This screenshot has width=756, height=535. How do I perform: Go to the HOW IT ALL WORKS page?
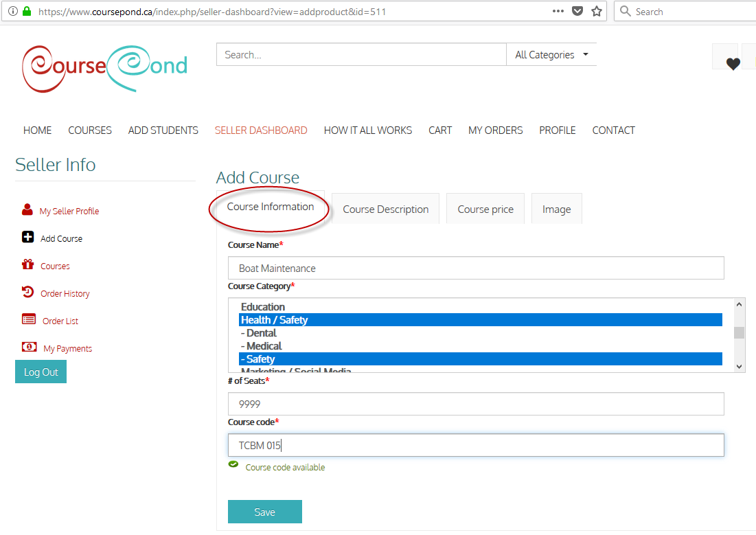pyautogui.click(x=368, y=130)
